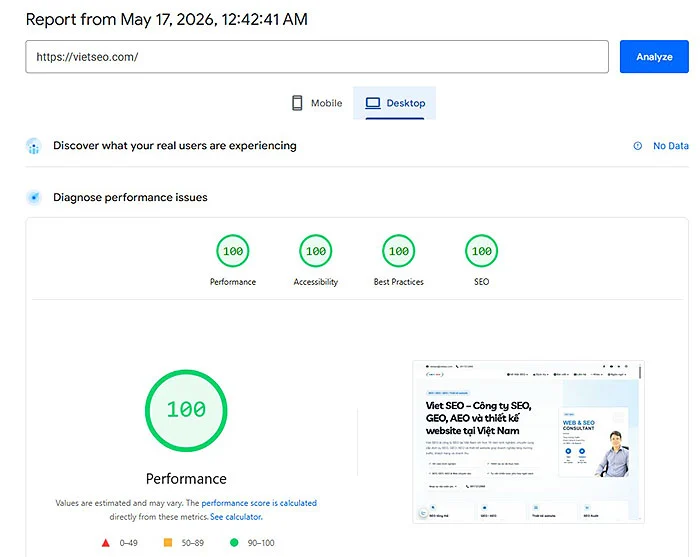Open the No Data link
Viewport: 700px width, 557px height.
coord(671,146)
